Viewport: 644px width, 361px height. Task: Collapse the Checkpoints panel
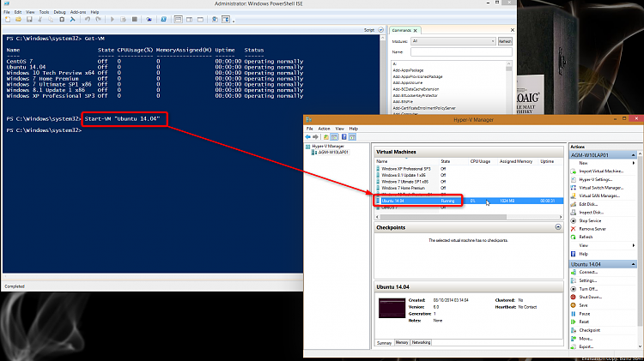coord(558,227)
